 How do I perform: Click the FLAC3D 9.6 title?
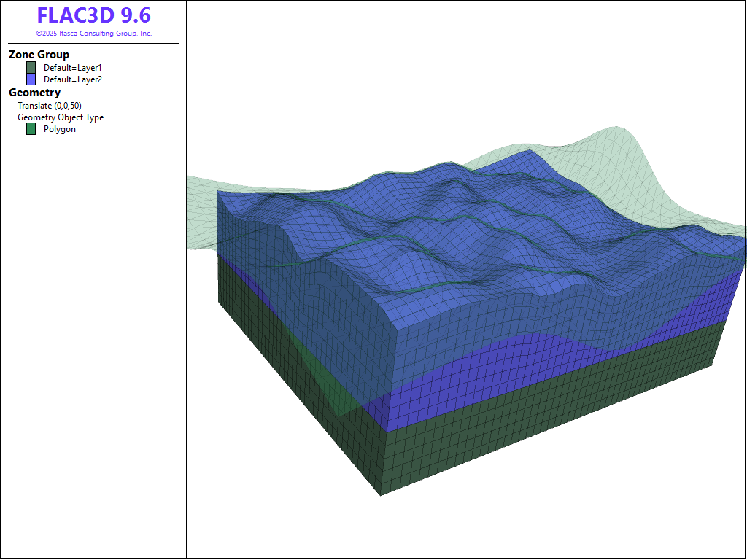(x=93, y=16)
